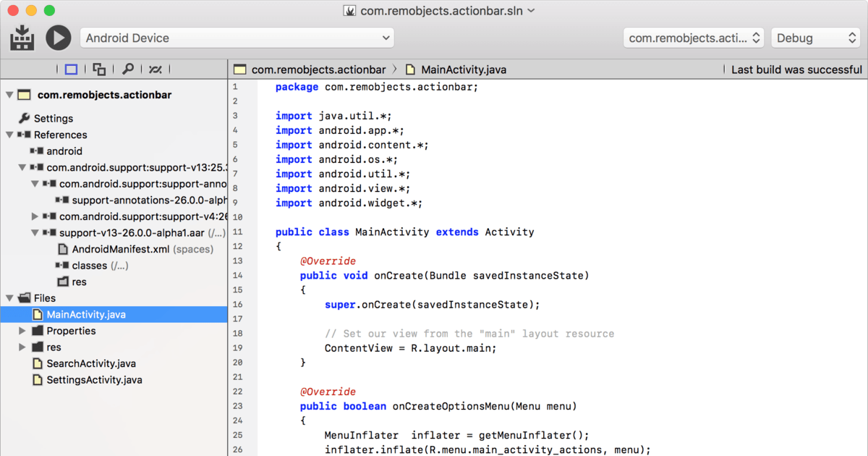This screenshot has width=868, height=456.
Task: Click the Last build was successful status
Action: coord(796,69)
